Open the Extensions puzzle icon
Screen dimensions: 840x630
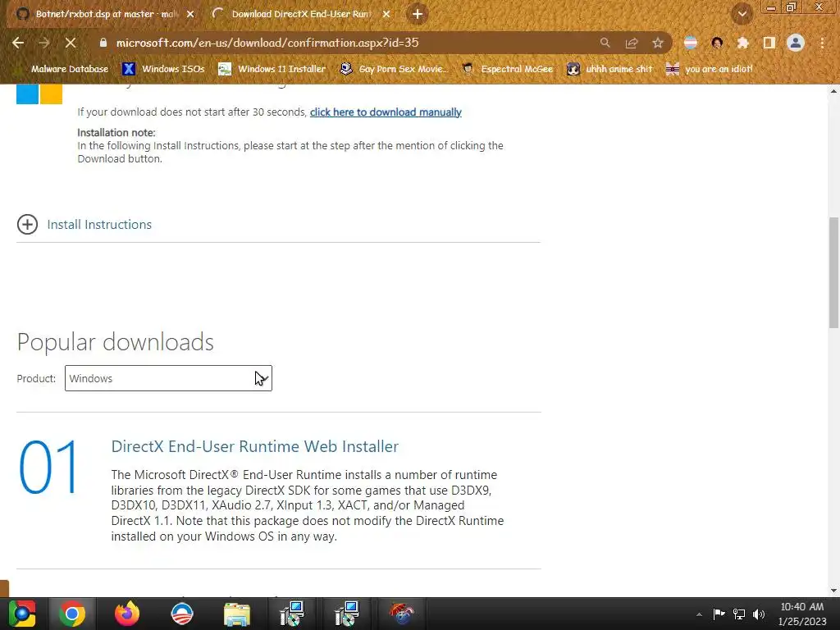pos(743,43)
